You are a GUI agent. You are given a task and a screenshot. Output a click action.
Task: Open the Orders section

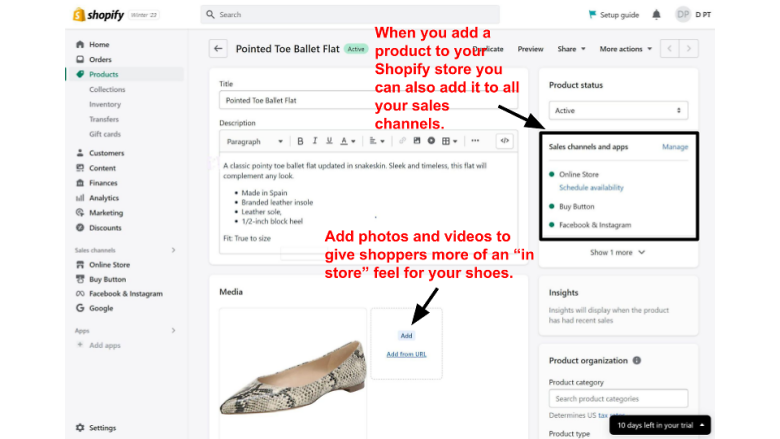click(100, 59)
